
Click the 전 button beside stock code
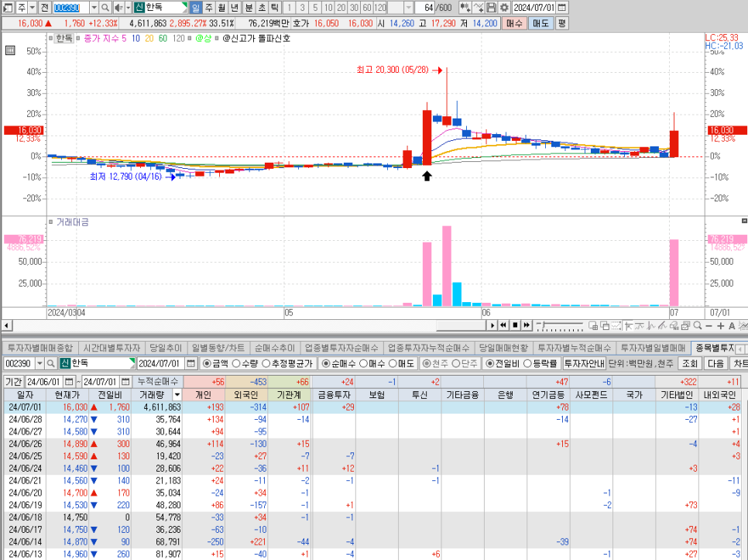[44, 8]
